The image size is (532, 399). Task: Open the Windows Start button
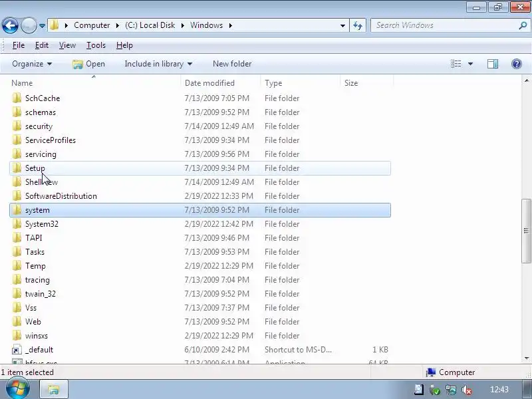[17, 389]
